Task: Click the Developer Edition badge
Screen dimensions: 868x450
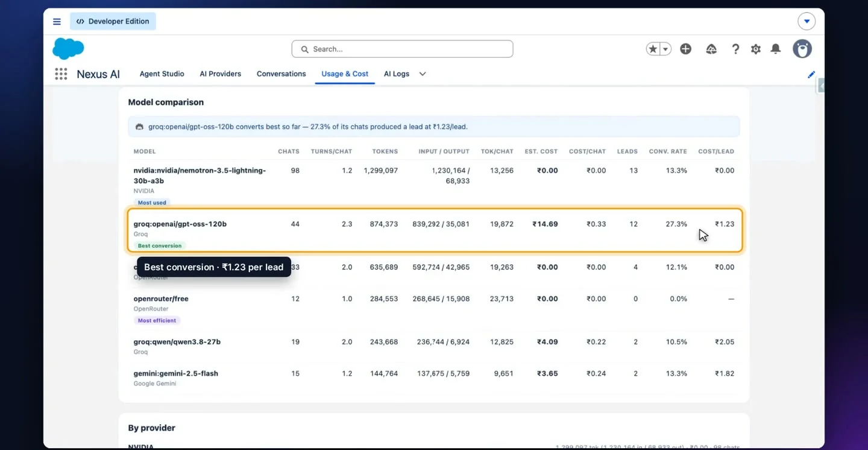Action: coord(113,22)
